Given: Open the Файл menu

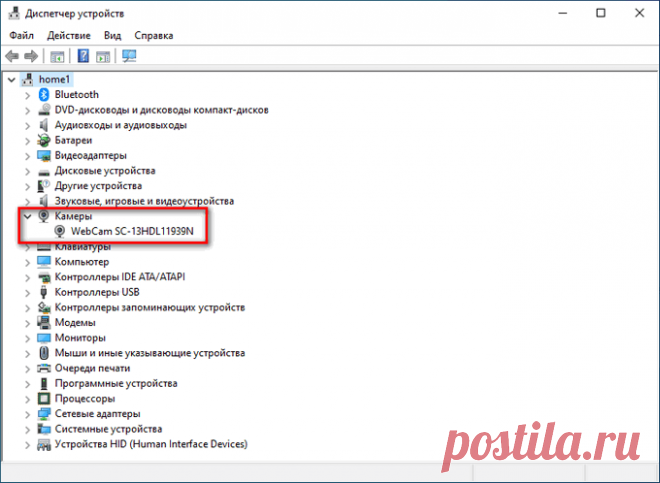Looking at the screenshot, I should click(x=21, y=35).
